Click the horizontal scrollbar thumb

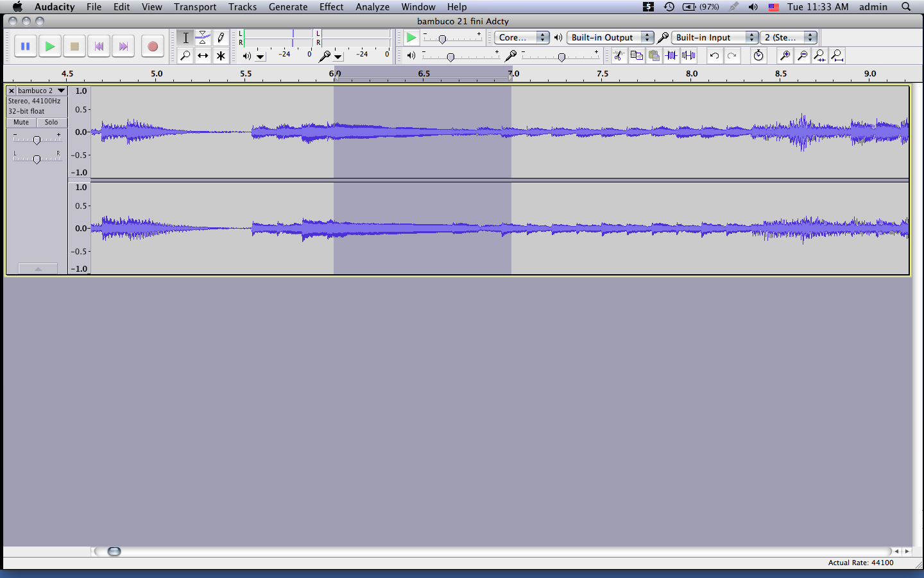point(114,551)
